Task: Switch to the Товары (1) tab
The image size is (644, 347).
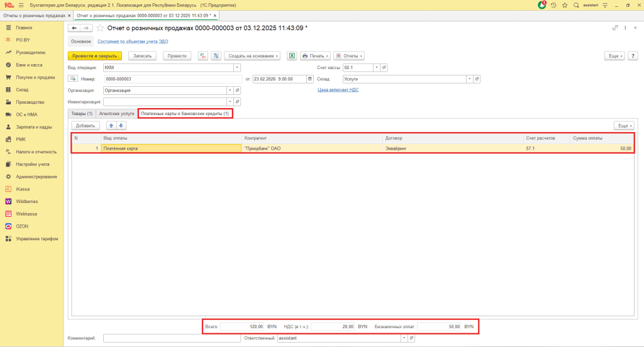Action: pos(82,113)
